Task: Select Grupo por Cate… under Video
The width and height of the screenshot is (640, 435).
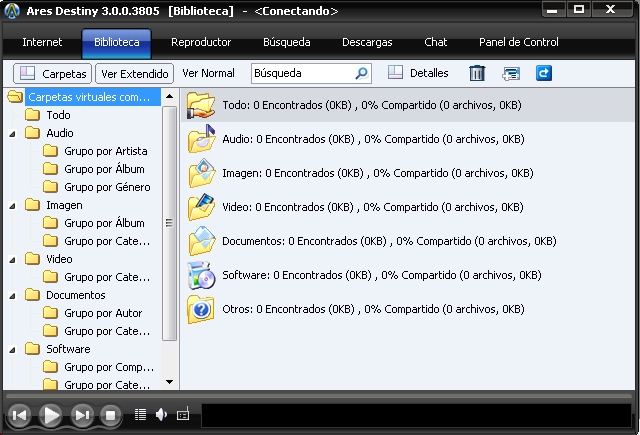Action: [107, 277]
